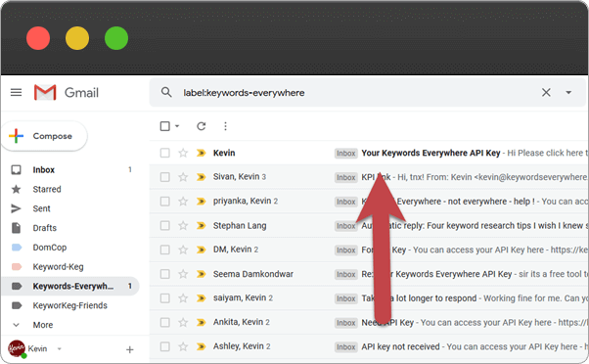Click the Compose button
Image resolution: width=589 pixels, height=364 pixels.
pyautogui.click(x=44, y=136)
